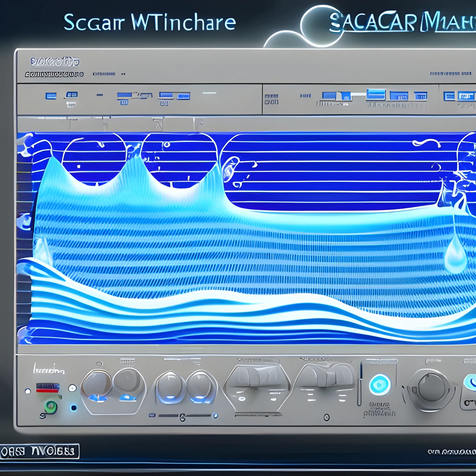Click the cursive label above the red-striped indicator
Screen dimensions: 476x476
pyautogui.click(x=49, y=369)
